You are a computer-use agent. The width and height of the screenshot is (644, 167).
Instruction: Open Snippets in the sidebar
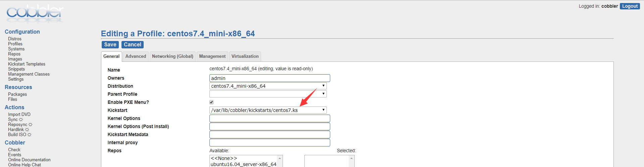(16, 69)
